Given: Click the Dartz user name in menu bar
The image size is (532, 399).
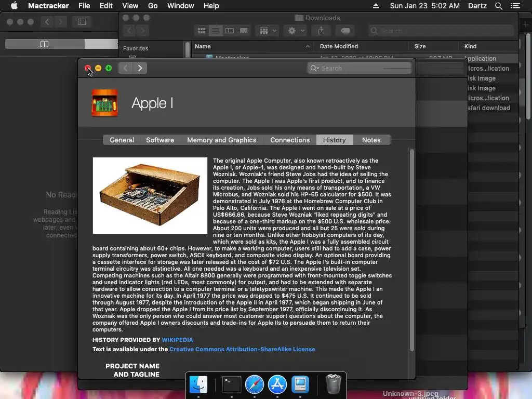Looking at the screenshot, I should pyautogui.click(x=477, y=6).
